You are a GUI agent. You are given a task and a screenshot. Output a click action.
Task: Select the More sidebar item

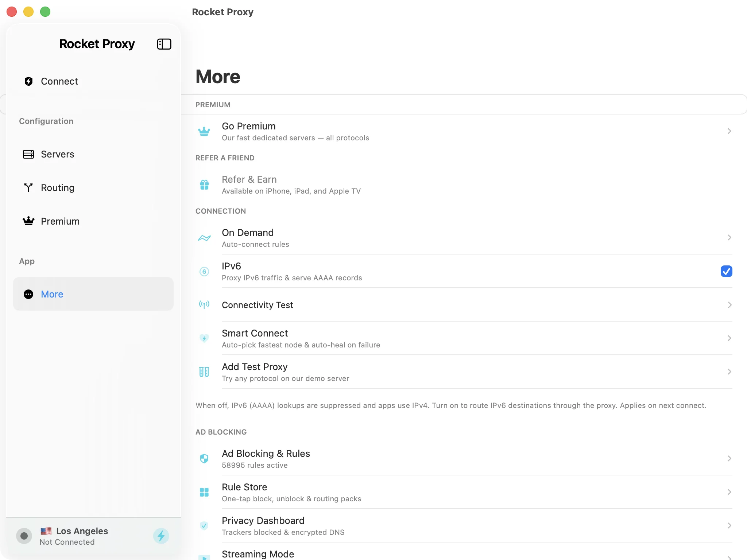click(x=93, y=294)
